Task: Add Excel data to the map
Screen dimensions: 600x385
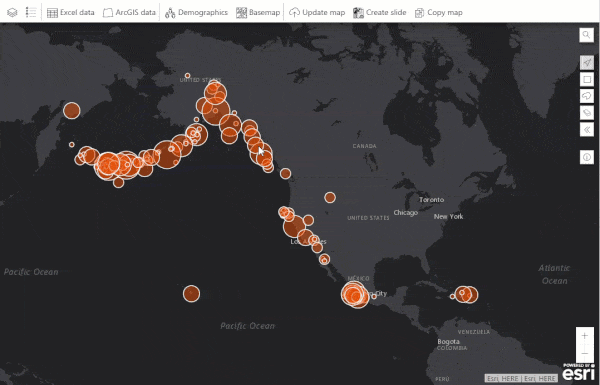Action: click(x=70, y=13)
